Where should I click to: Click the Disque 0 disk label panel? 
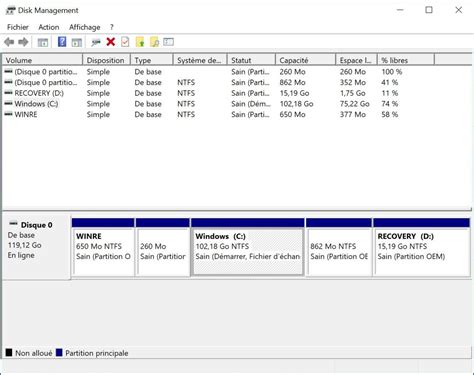click(36, 247)
